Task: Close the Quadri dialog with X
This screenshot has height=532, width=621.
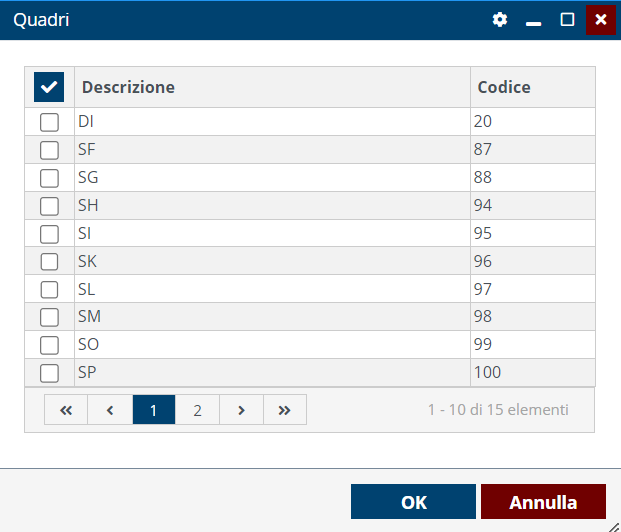Action: (600, 20)
